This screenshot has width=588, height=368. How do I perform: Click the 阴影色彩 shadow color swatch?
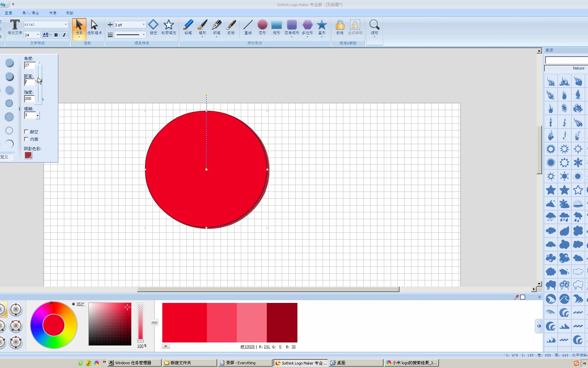(28, 155)
